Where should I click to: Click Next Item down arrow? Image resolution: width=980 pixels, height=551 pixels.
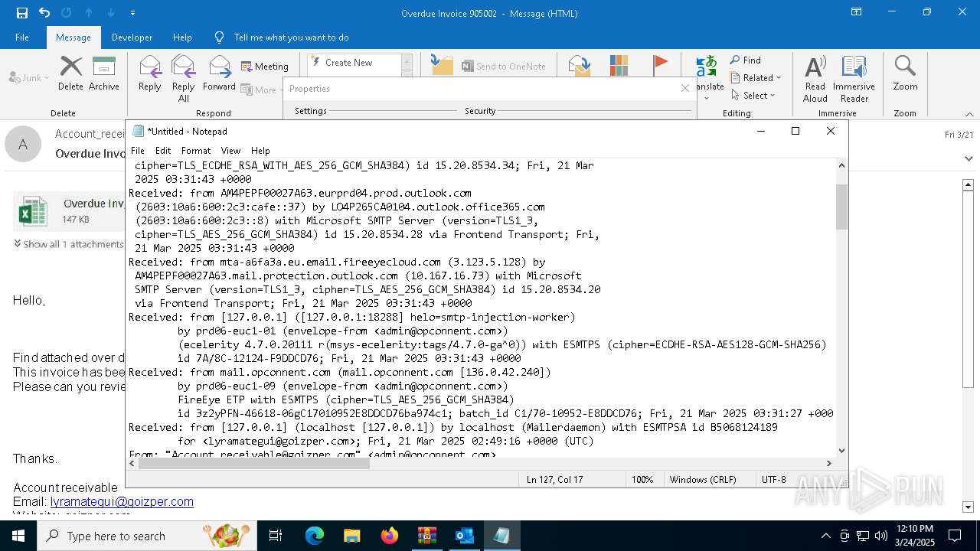tap(111, 13)
